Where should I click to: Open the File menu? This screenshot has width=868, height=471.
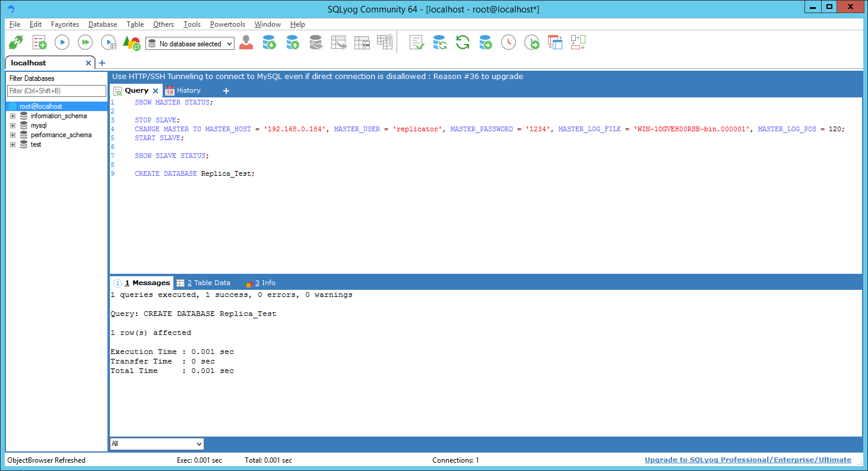(x=15, y=24)
